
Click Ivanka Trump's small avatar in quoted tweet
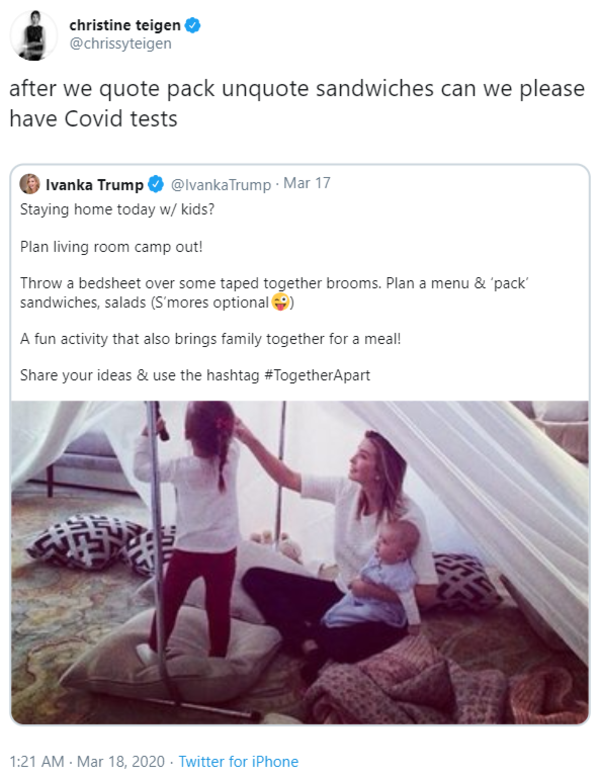[x=30, y=184]
